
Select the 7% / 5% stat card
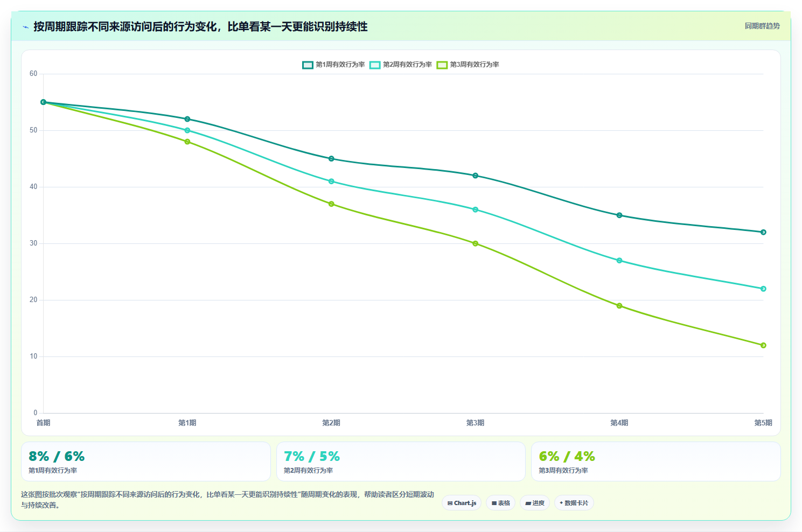pyautogui.click(x=401, y=461)
